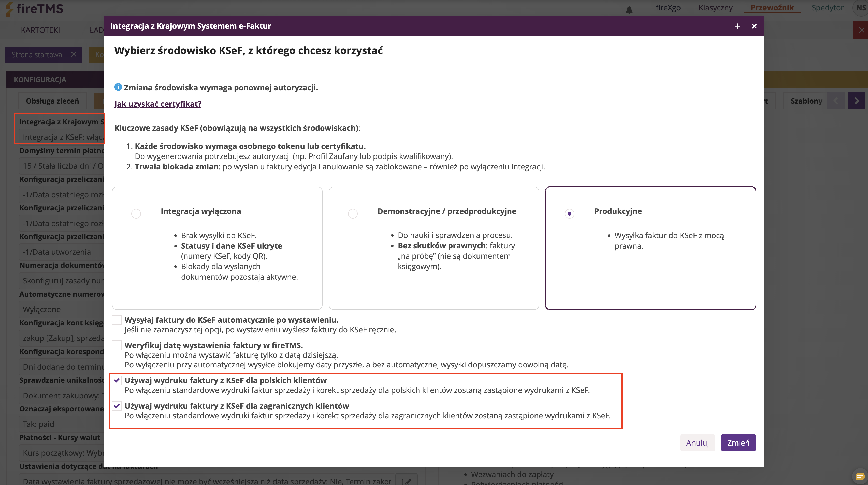Viewport: 868px width, 485px height.
Task: Click Dokument zakupowy uniqueness field
Action: pyautogui.click(x=62, y=395)
